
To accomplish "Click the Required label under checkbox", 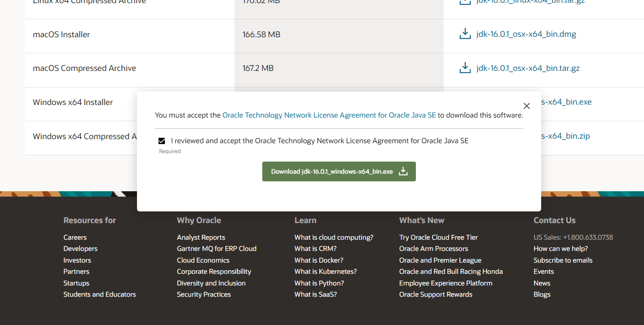I will click(170, 151).
